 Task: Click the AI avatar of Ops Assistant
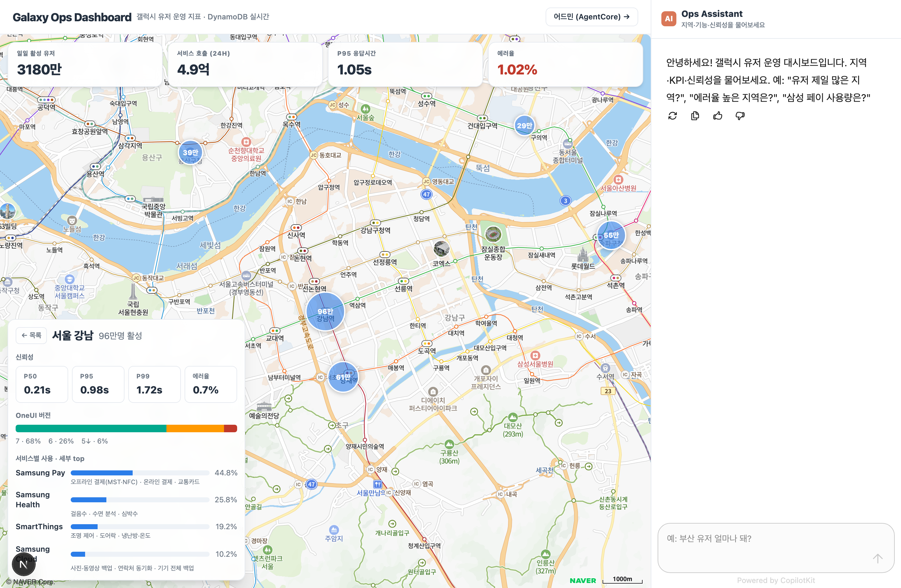coord(669,18)
